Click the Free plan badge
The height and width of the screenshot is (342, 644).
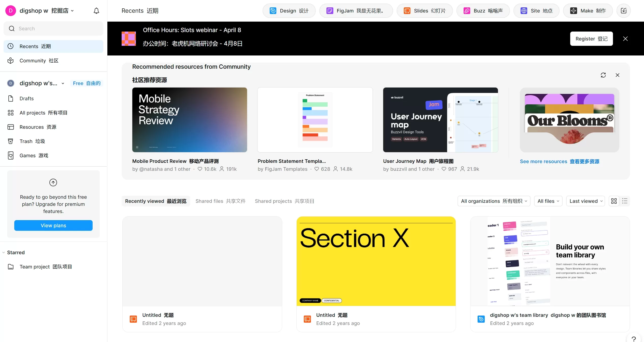87,83
